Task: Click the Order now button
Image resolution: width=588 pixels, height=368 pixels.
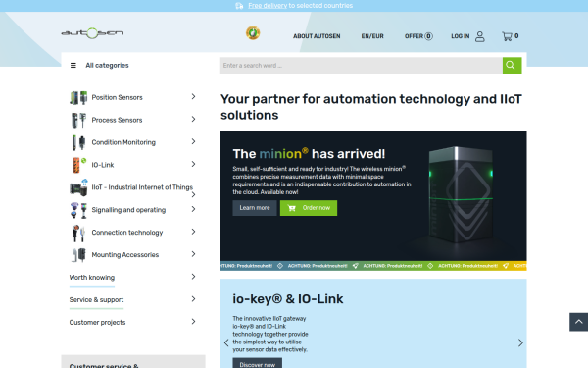Action: pos(309,208)
